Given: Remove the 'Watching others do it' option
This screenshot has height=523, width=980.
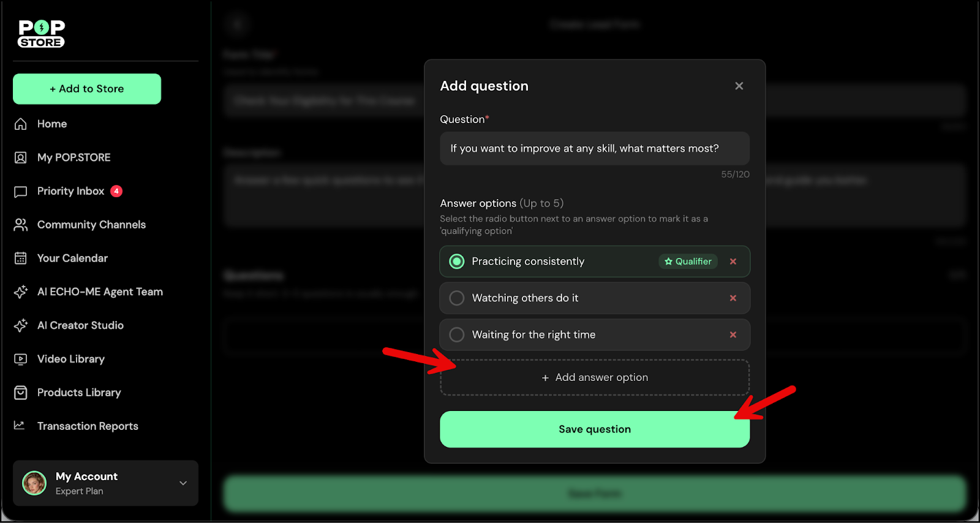Looking at the screenshot, I should (733, 298).
